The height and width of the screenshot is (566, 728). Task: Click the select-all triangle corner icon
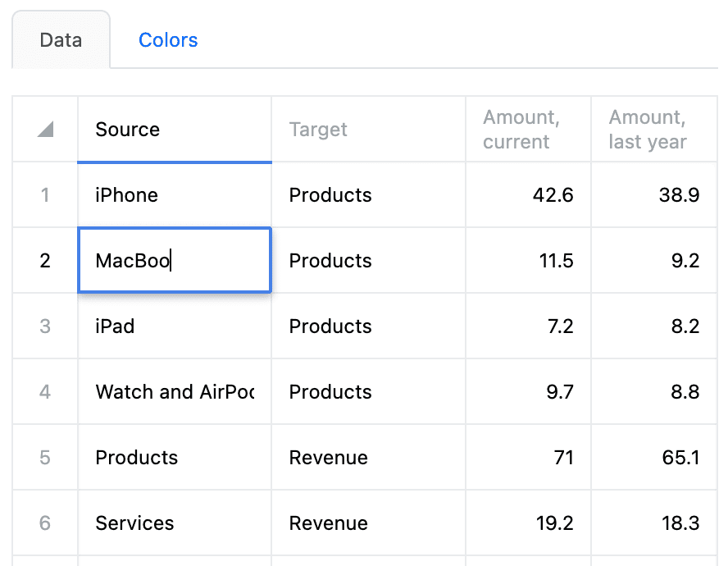45,130
